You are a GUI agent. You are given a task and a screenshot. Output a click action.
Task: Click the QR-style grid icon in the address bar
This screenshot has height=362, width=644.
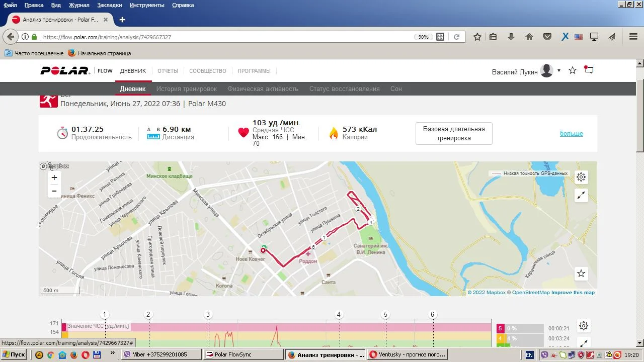(440, 37)
